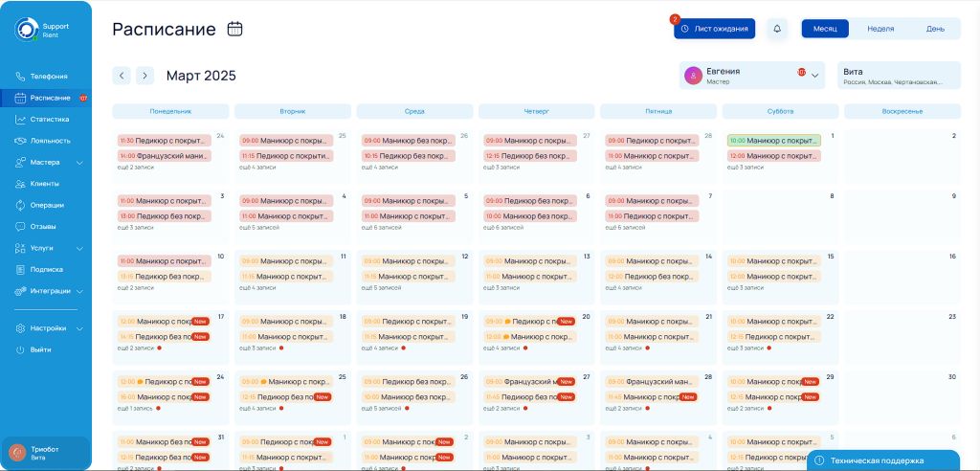Click the Выйти logout item

click(40, 349)
